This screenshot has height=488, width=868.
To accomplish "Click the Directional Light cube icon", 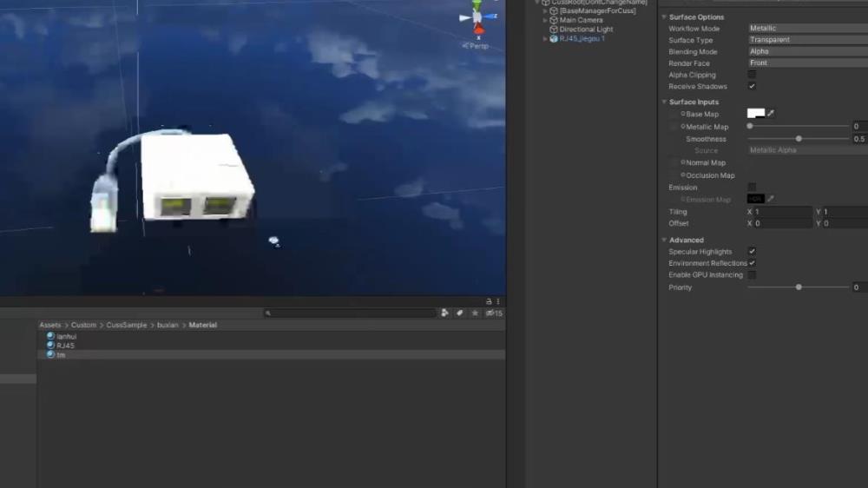I will (x=553, y=30).
